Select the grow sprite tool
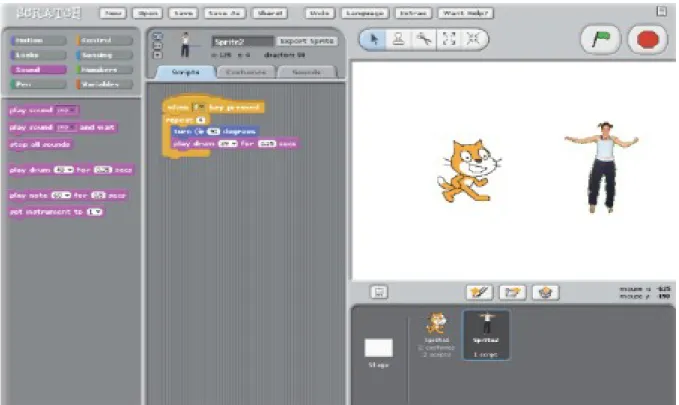Image resolution: width=679 pixels, height=405 pixels. [449, 39]
